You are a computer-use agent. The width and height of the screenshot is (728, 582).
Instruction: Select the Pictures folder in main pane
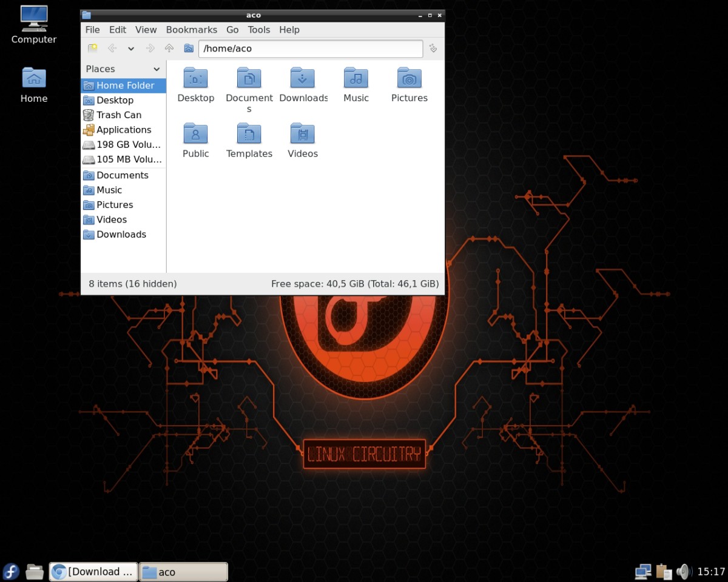[x=409, y=85]
